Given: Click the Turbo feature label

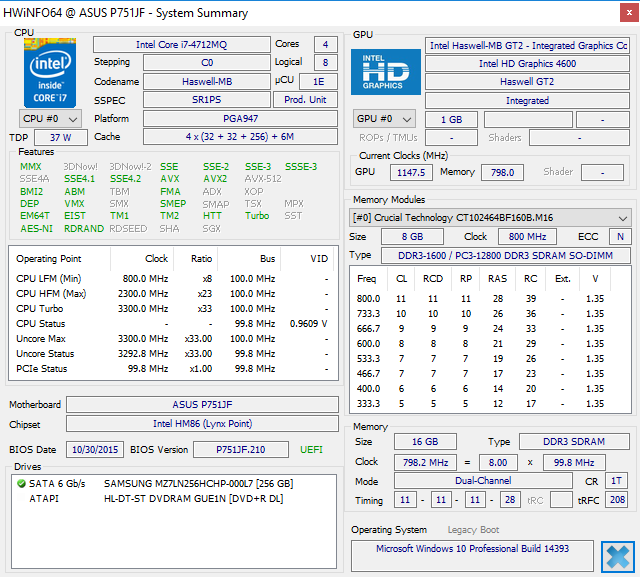Looking at the screenshot, I should (x=257, y=215).
